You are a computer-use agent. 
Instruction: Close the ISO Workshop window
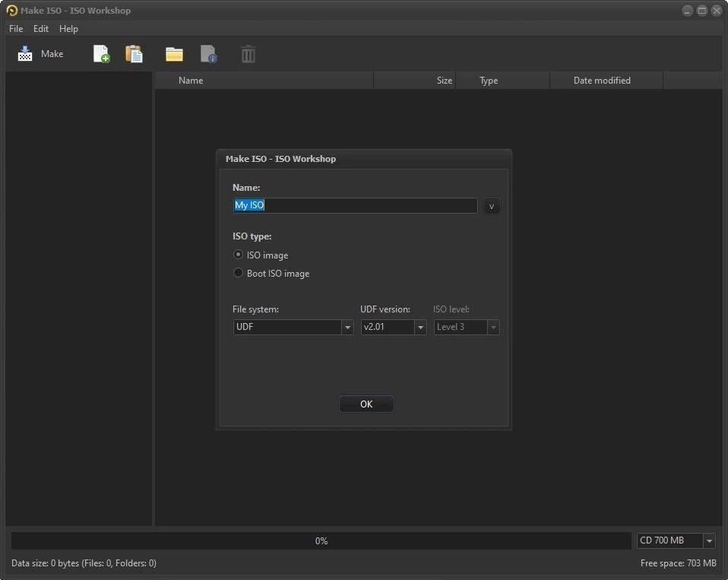717,11
